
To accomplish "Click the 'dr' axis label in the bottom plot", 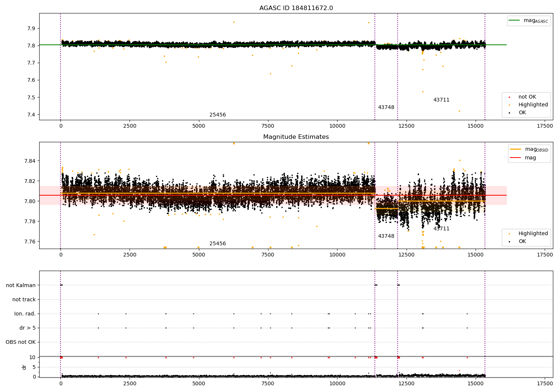I will coord(24,367).
